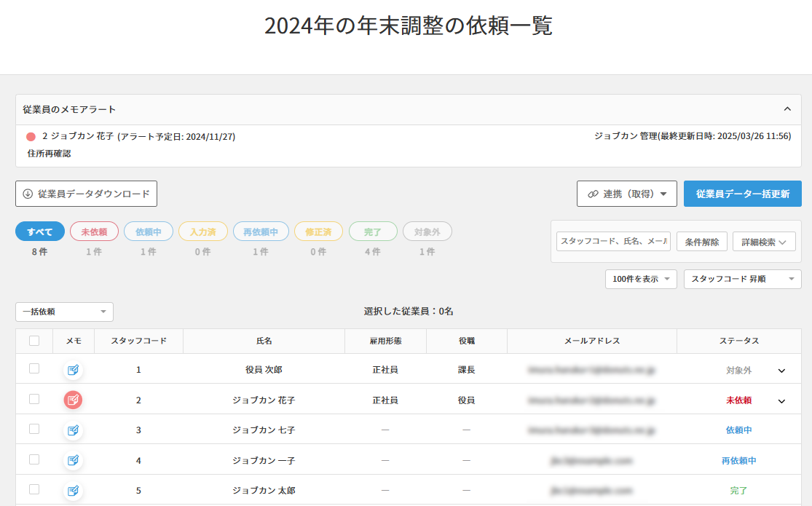This screenshot has height=506, width=812.
Task: Open the 一括依頼 dropdown
Action: tap(64, 312)
